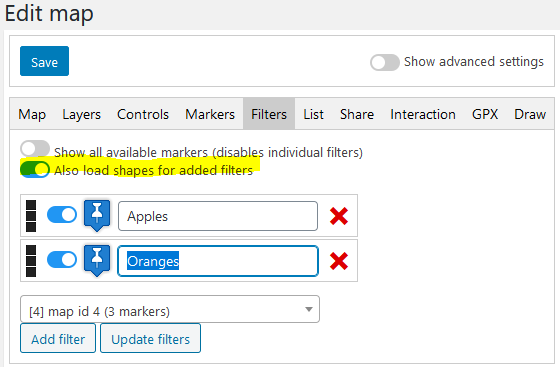This screenshot has width=560, height=367.
Task: Open the map id 4 dropdown
Action: (170, 309)
